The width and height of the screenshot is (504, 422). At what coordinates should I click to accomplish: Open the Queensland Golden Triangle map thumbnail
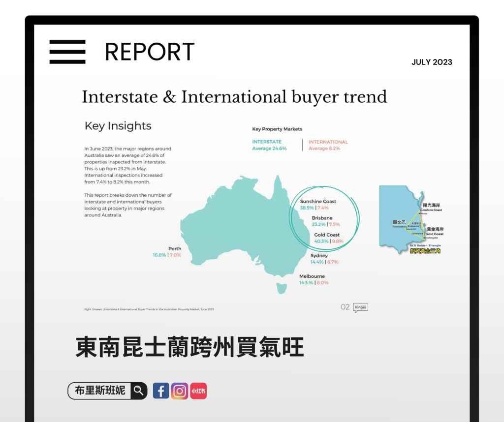411,220
